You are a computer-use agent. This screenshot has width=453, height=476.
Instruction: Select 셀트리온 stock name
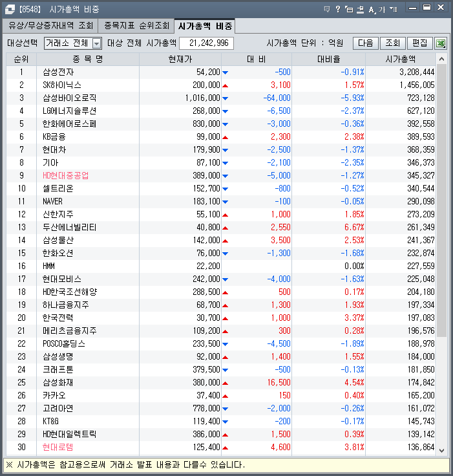click(x=58, y=188)
